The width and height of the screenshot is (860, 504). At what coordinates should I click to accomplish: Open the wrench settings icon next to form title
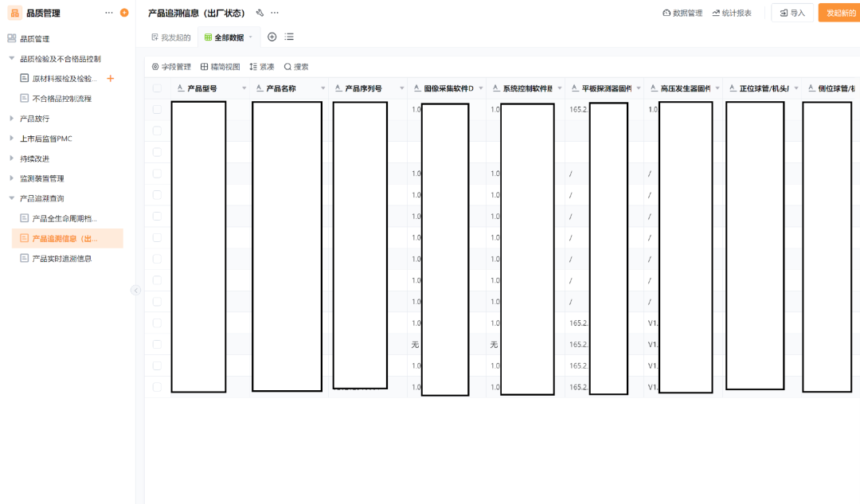[x=260, y=13]
